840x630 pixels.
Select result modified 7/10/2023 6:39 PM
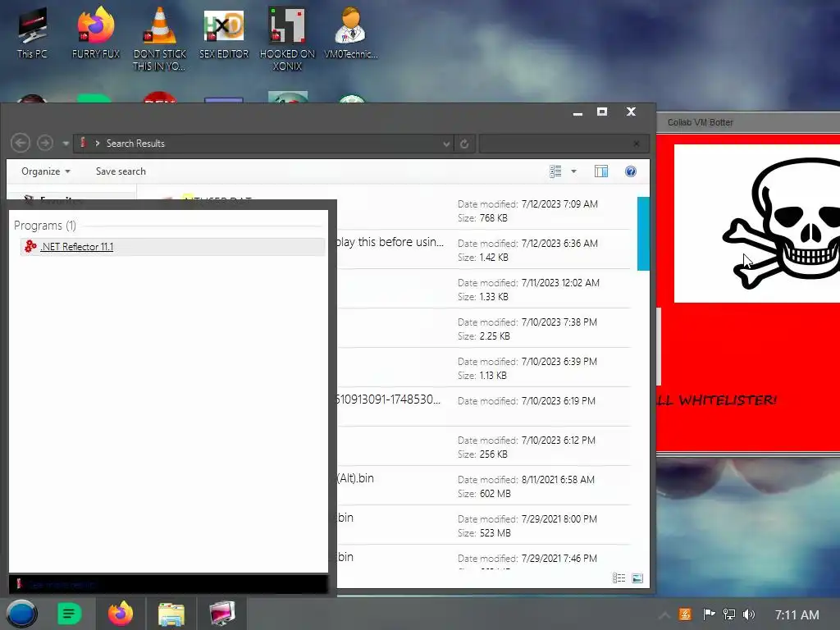click(x=482, y=368)
